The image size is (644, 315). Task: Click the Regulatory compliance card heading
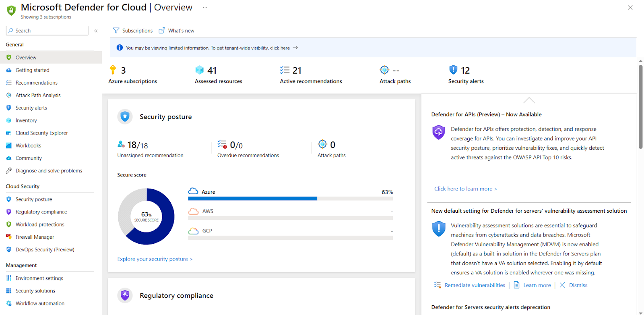click(176, 296)
